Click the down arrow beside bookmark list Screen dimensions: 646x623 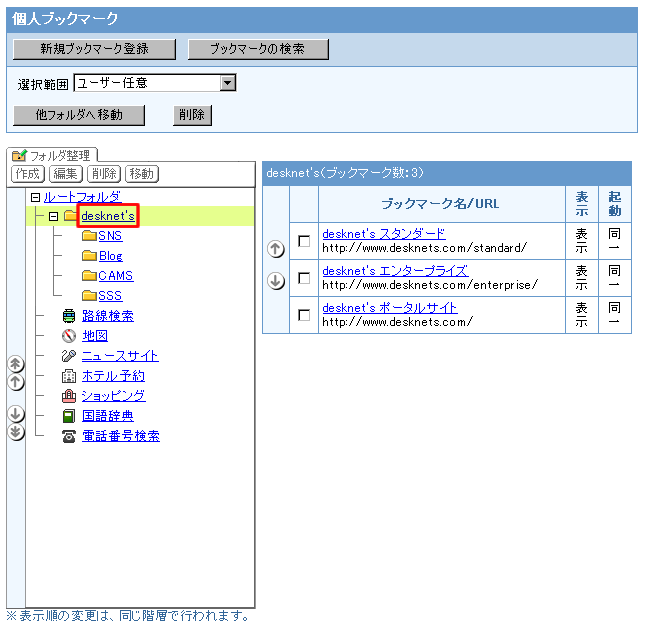(x=276, y=281)
